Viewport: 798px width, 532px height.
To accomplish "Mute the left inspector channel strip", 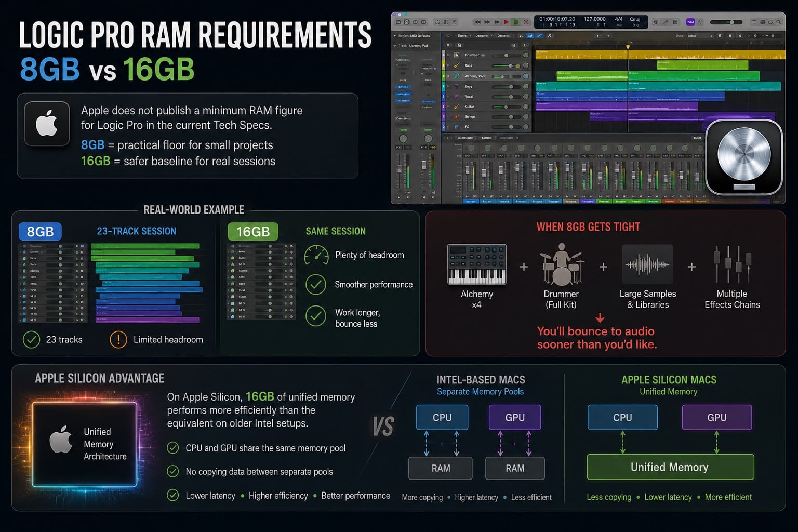I will pyautogui.click(x=399, y=197).
